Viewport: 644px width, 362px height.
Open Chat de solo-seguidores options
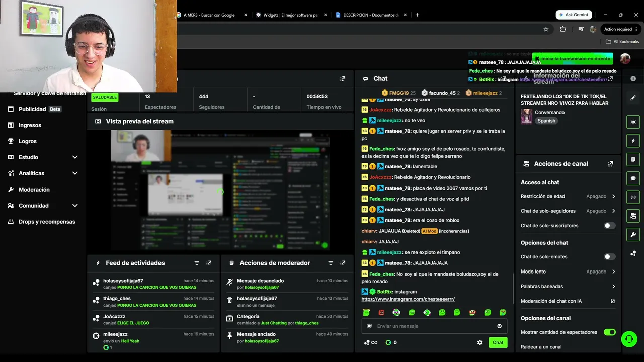568,211
